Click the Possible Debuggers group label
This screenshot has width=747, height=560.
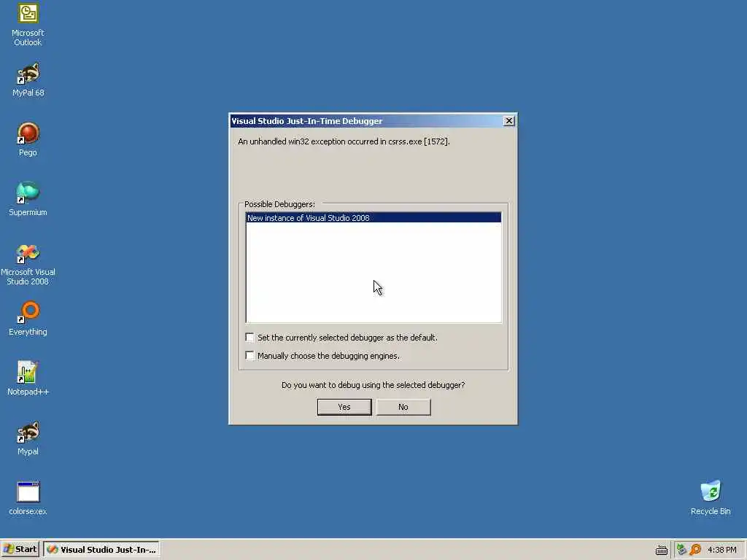click(x=279, y=204)
